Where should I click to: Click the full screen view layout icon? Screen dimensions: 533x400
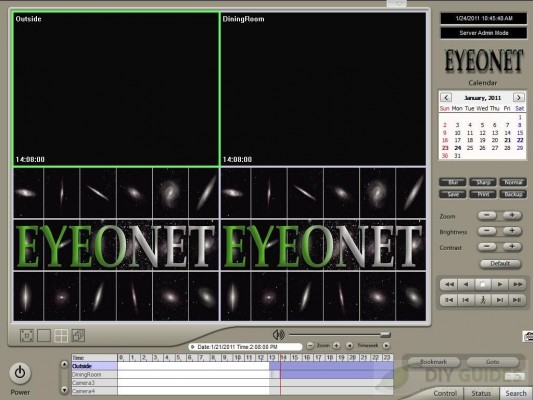(x=27, y=336)
